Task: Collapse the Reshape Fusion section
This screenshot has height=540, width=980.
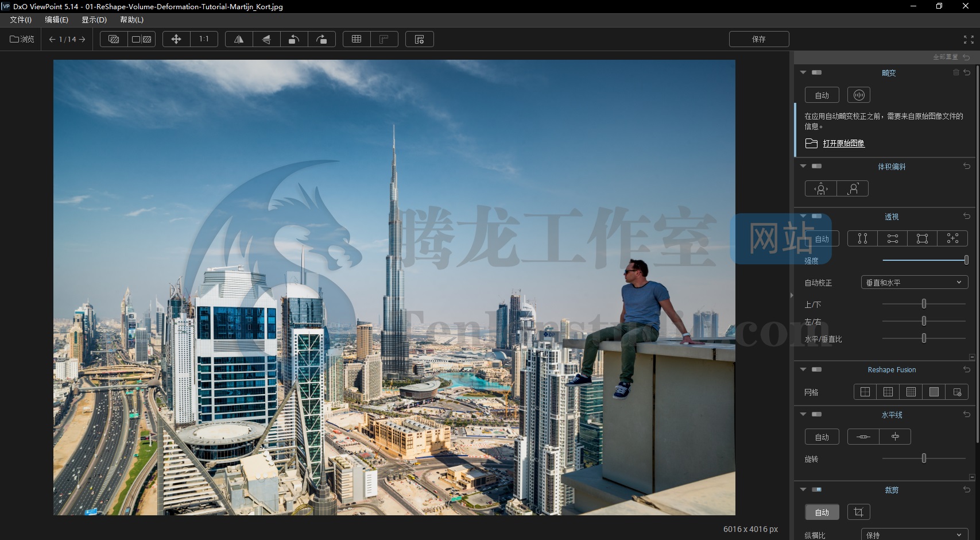Action: (803, 369)
